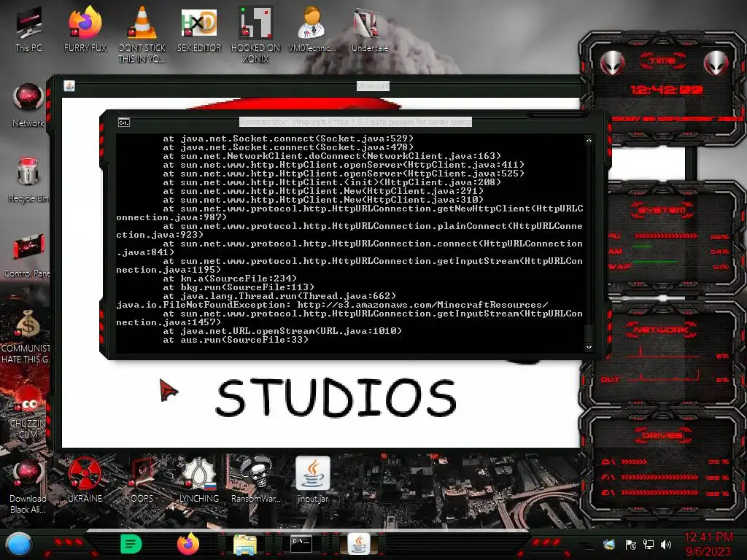Click the left alien head on TIME widget

[613, 63]
